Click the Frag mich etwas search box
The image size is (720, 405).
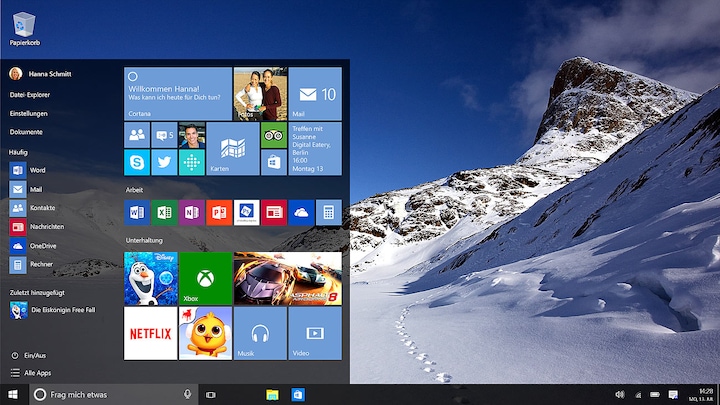point(114,394)
